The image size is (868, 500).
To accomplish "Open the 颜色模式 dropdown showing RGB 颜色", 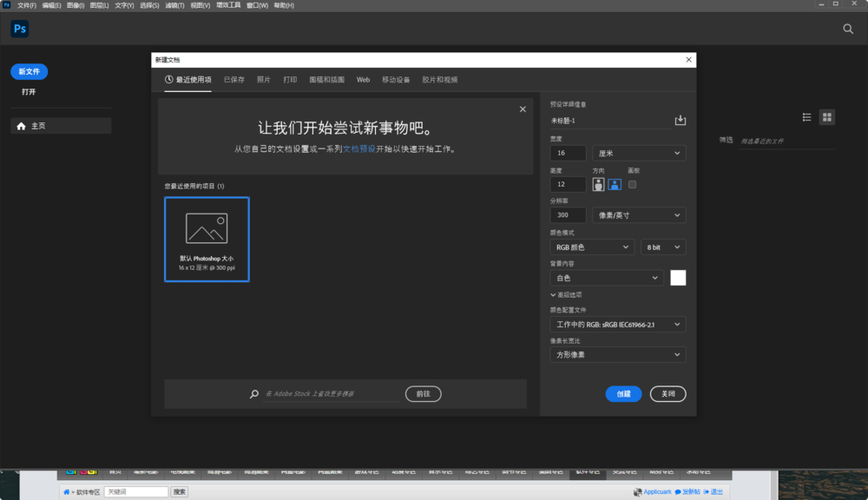I will tap(590, 247).
